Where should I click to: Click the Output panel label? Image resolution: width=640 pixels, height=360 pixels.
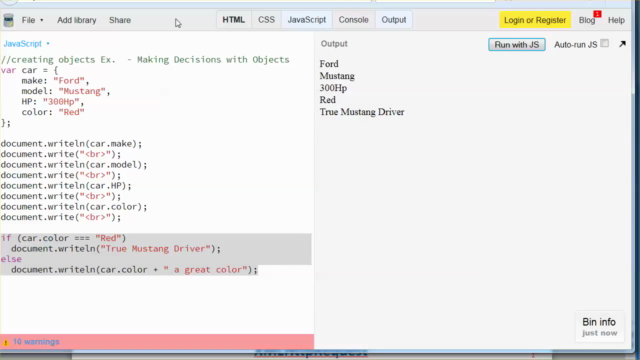pyautogui.click(x=334, y=44)
